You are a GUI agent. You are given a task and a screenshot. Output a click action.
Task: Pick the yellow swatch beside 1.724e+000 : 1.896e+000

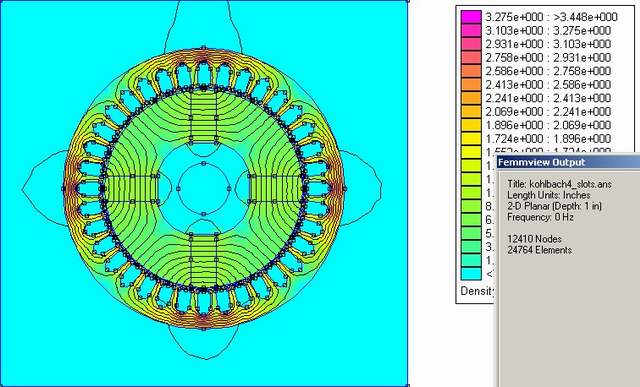pos(471,138)
